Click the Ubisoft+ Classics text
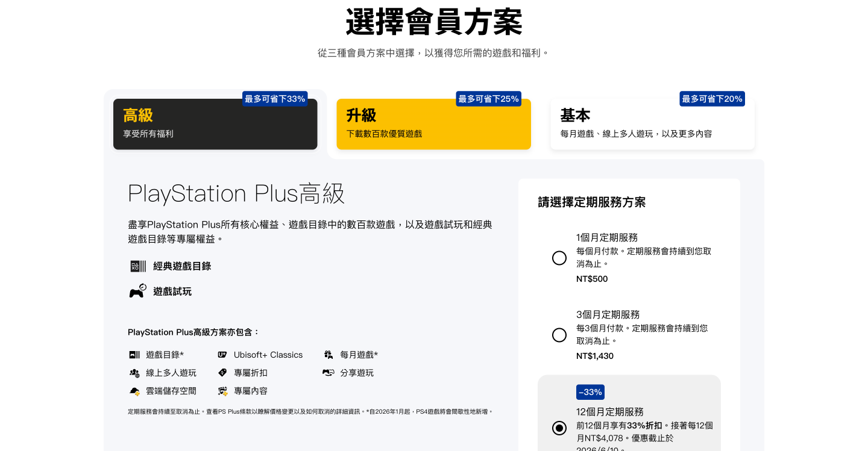The image size is (868, 451). [268, 355]
